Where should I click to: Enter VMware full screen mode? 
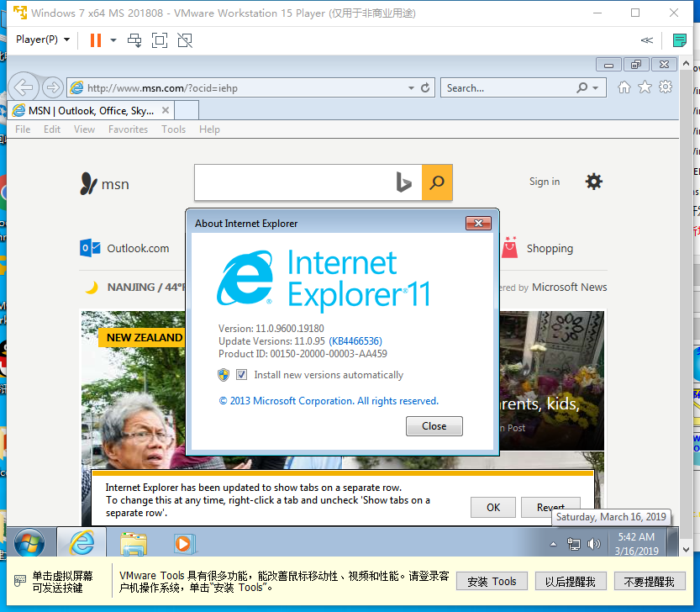click(160, 40)
